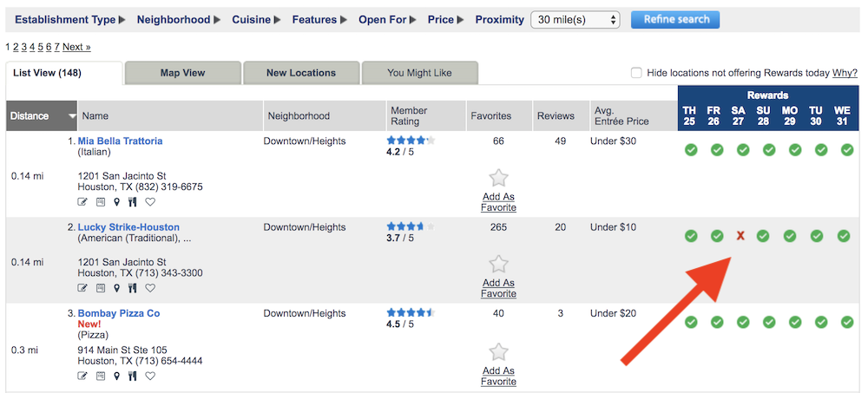868x393 pixels.
Task: Expand the Cuisine filter
Action: tap(256, 20)
